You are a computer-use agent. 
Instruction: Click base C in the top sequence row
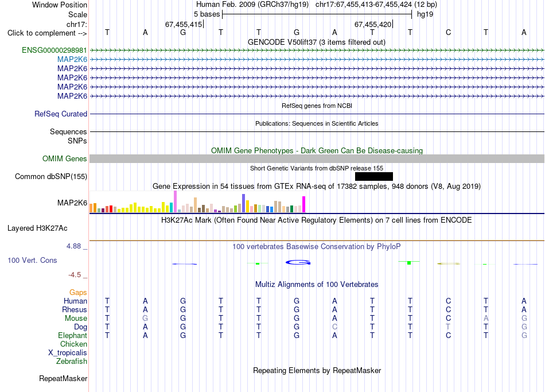coord(448,33)
